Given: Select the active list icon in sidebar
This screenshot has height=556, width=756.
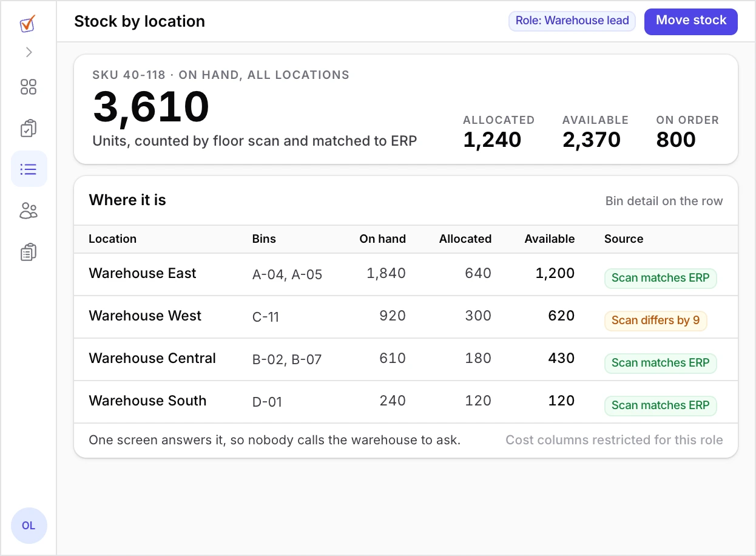Looking at the screenshot, I should 29,169.
